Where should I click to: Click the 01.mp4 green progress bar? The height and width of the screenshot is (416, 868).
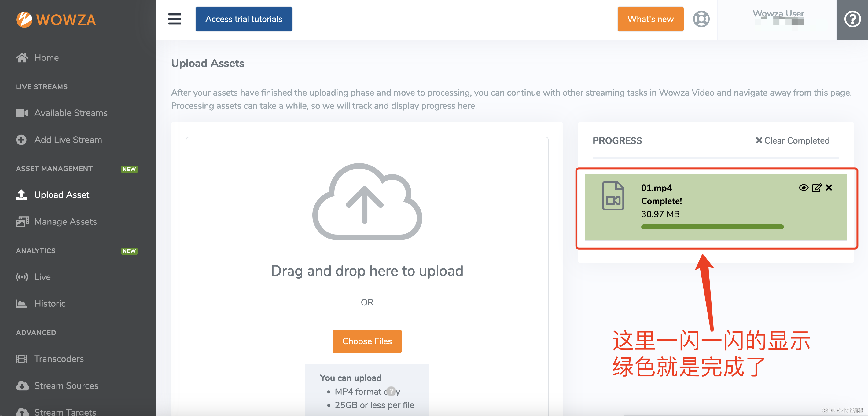[712, 227]
